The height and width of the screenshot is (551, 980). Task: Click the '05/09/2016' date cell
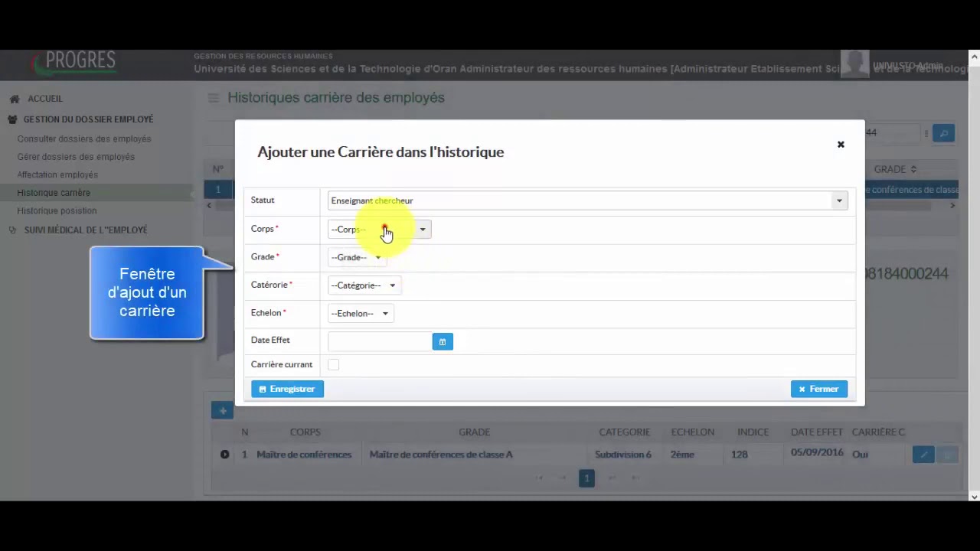click(x=817, y=453)
